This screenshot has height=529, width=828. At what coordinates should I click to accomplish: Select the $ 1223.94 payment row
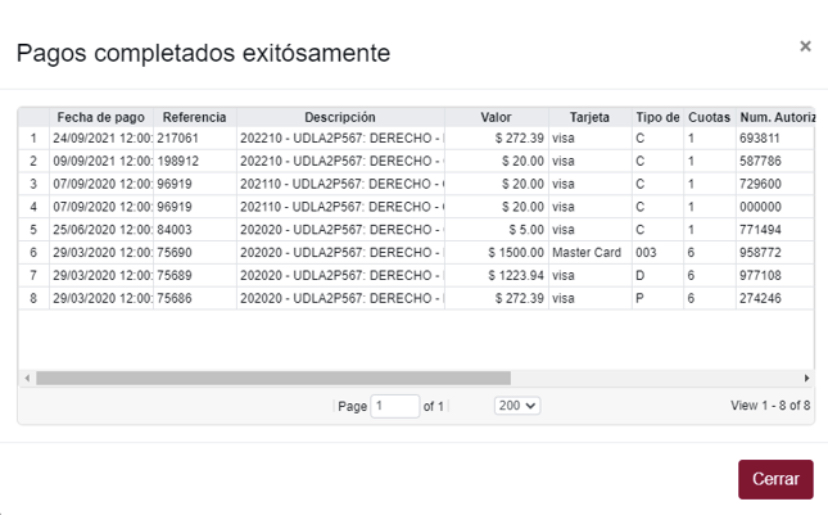point(511,276)
